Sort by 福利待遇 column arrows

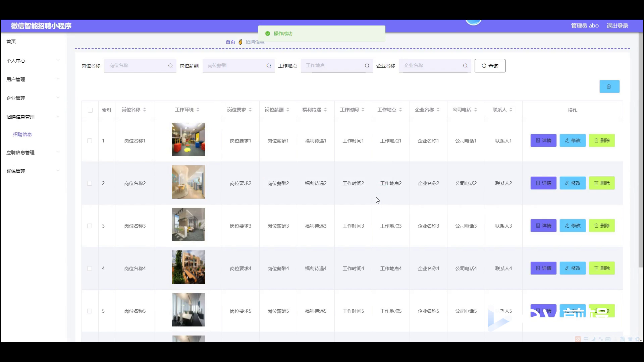point(325,110)
